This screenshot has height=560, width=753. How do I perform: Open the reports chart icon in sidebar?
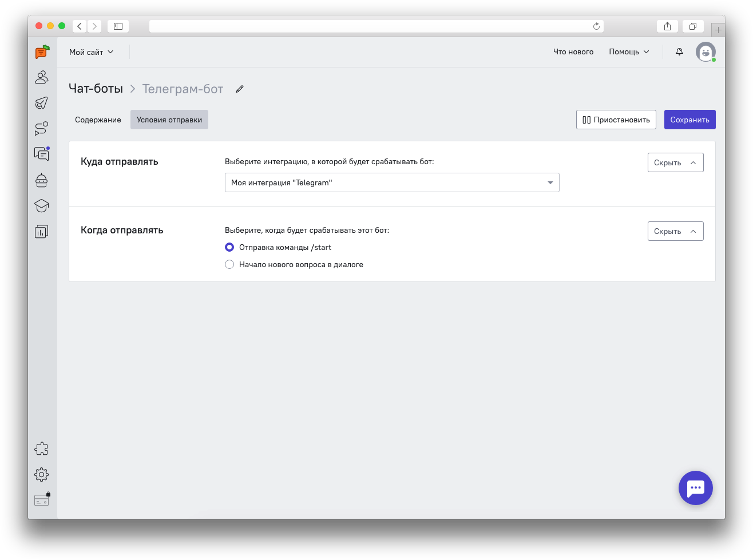tap(42, 232)
